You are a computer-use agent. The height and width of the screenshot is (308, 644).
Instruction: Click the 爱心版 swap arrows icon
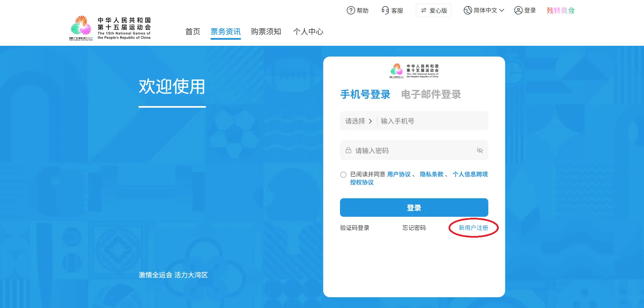[424, 10]
